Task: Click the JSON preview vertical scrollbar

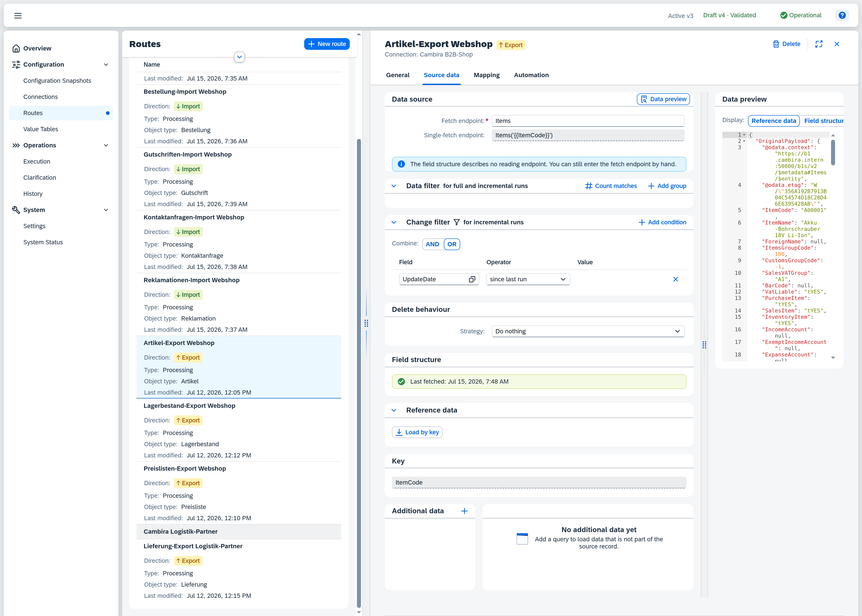Action: click(x=833, y=153)
